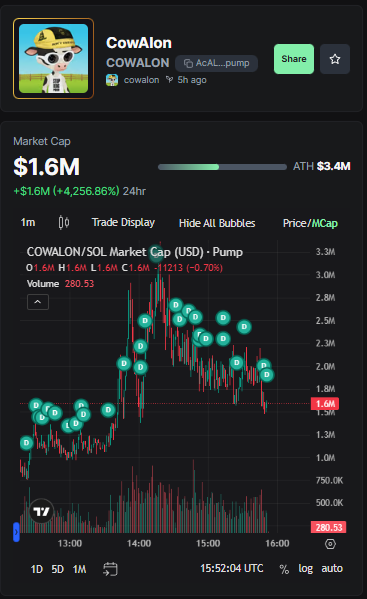Click the small cowalon creator avatar
The image size is (367, 599).
click(x=112, y=80)
